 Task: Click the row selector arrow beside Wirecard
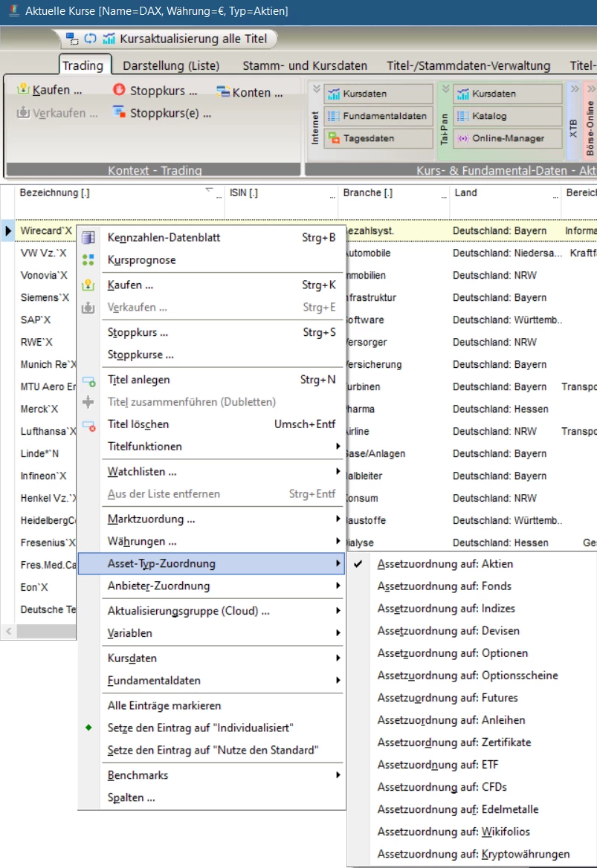click(7, 230)
